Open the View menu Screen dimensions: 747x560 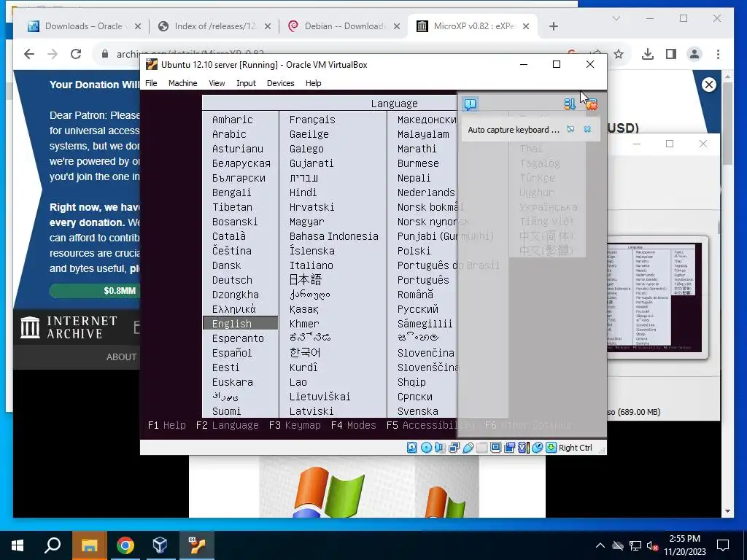pos(217,83)
